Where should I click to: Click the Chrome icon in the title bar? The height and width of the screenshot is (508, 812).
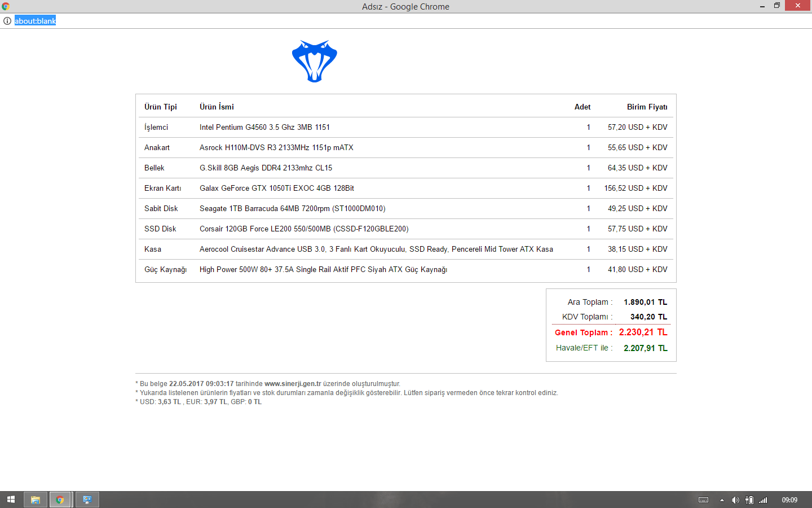tap(6, 6)
